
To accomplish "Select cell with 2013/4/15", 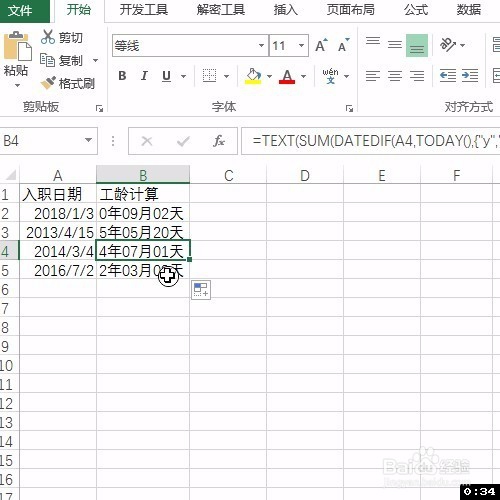I will [58, 232].
